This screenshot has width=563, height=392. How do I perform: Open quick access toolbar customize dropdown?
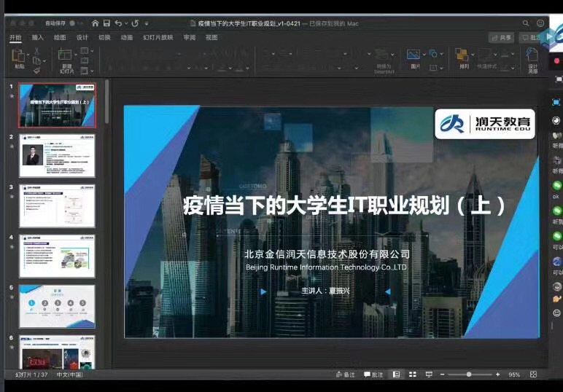coord(147,23)
